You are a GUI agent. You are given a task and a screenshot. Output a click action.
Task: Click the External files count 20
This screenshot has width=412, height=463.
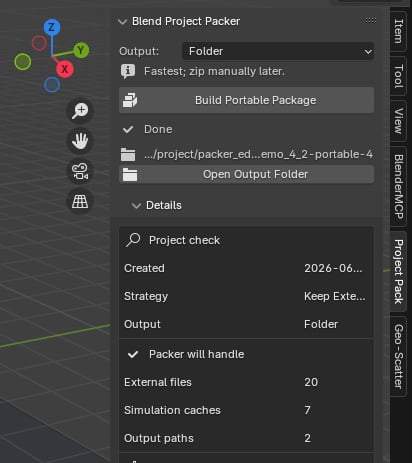[311, 382]
